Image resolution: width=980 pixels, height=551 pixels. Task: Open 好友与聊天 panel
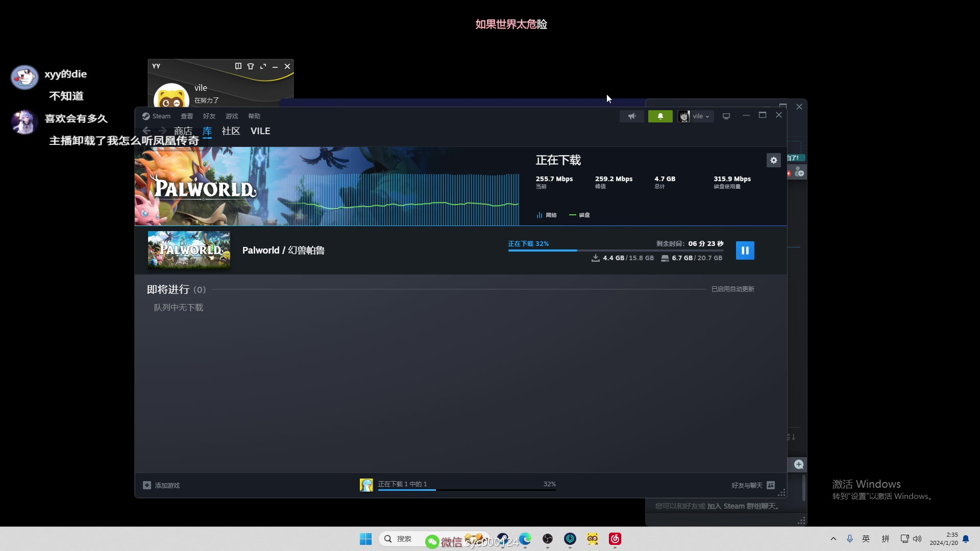click(753, 485)
